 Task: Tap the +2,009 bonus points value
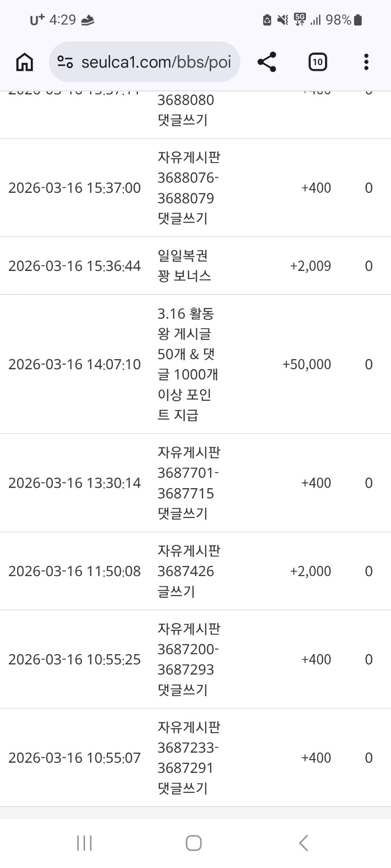310,266
